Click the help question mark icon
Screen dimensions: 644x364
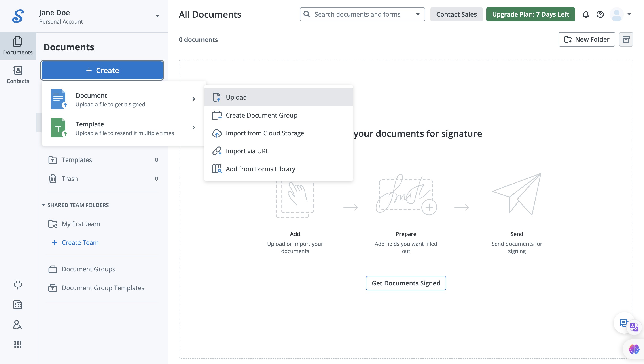600,15
